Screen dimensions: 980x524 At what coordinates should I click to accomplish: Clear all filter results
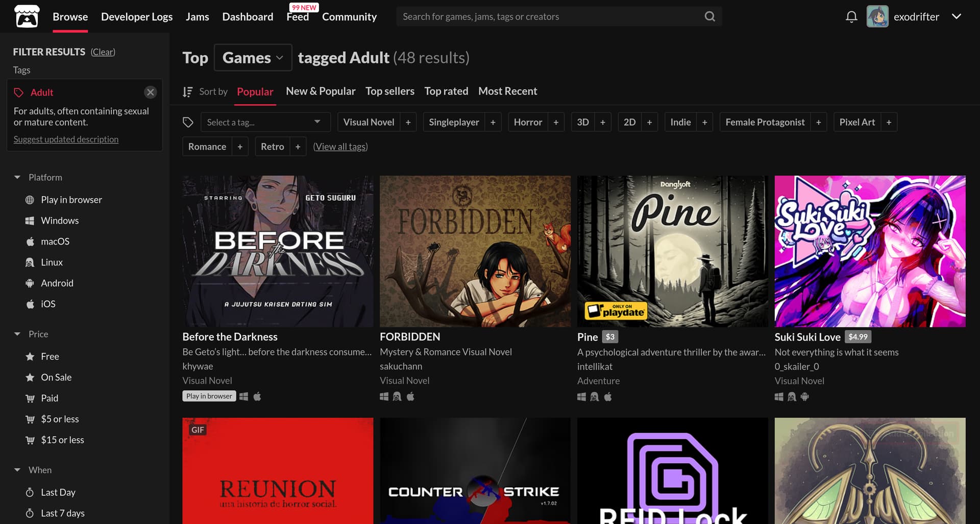pos(103,52)
